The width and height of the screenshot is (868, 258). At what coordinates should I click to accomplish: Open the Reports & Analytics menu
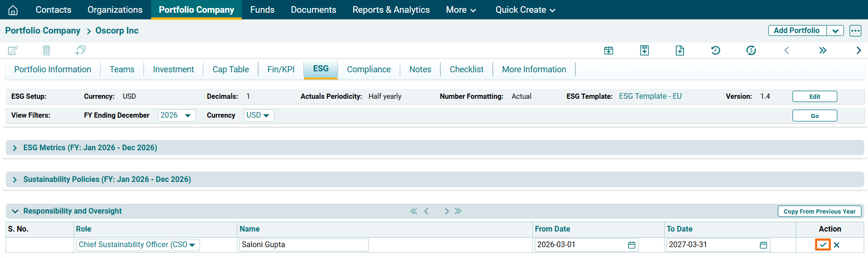(x=391, y=10)
